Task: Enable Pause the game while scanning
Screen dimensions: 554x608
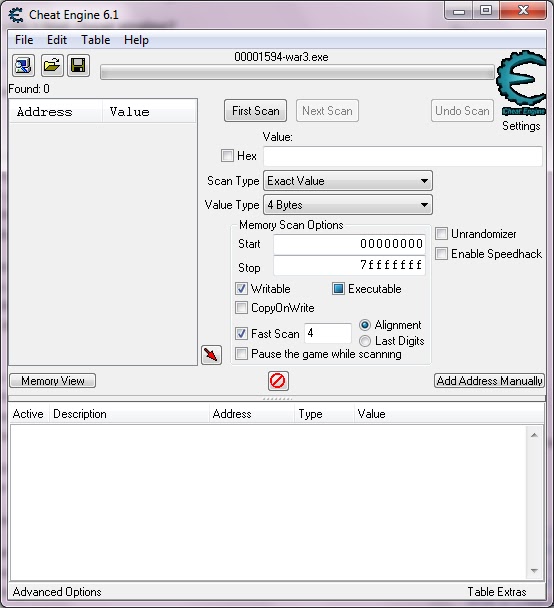Action: (x=241, y=354)
